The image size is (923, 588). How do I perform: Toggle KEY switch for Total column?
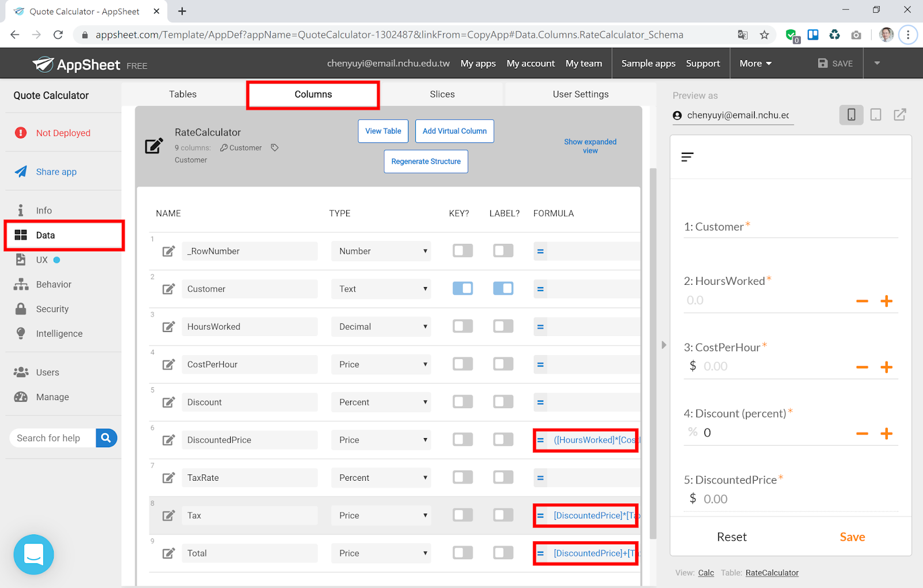463,553
